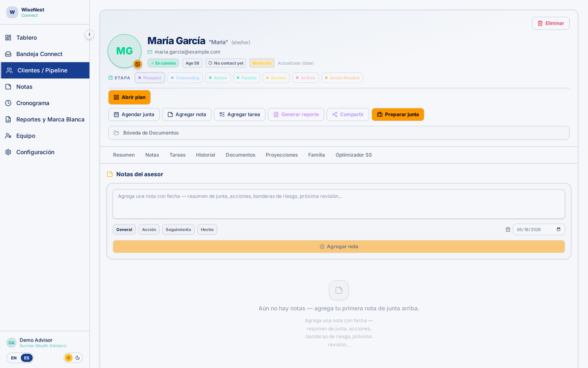This screenshot has height=368, width=588.
Task: Open Reportes y Marca Blanca
Action: click(45, 119)
